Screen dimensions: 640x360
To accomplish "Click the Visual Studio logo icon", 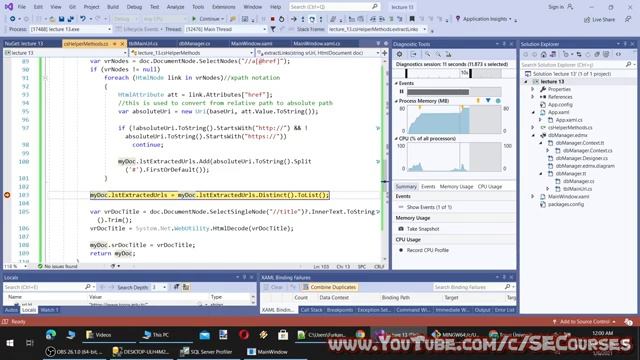I will coord(8,7).
